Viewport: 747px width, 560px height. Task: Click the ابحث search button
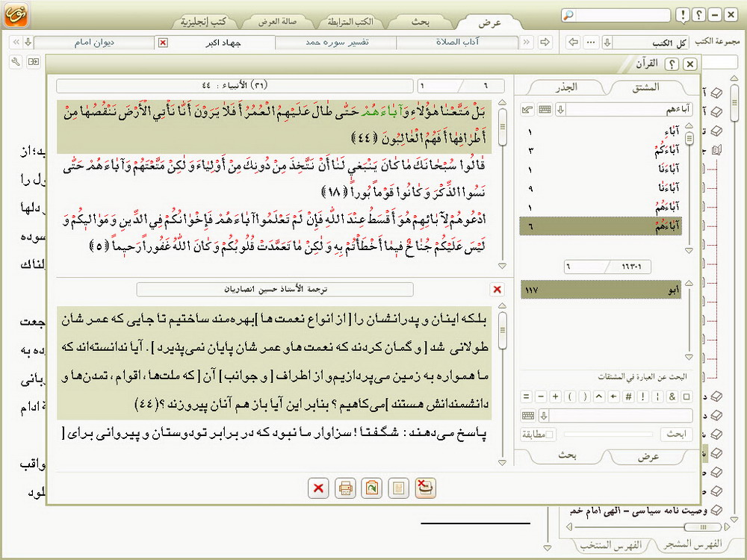tap(675, 435)
